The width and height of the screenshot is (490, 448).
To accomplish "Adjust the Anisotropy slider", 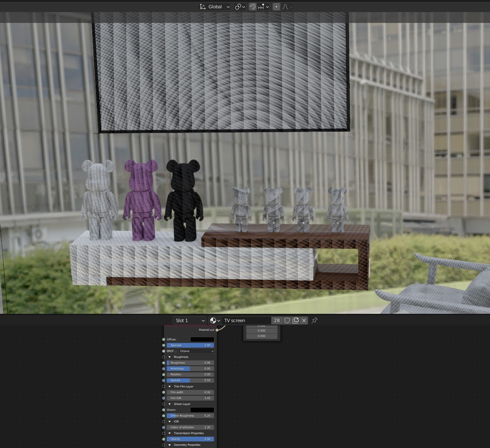I will coord(190,369).
